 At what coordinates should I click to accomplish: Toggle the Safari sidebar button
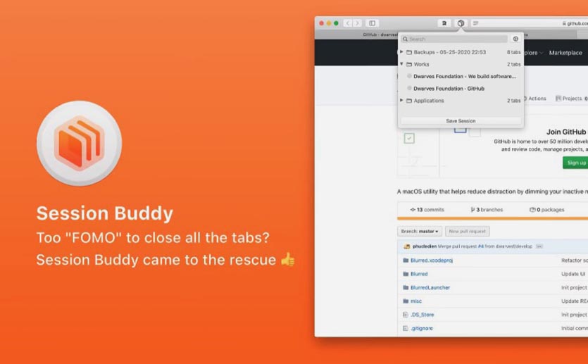point(372,23)
